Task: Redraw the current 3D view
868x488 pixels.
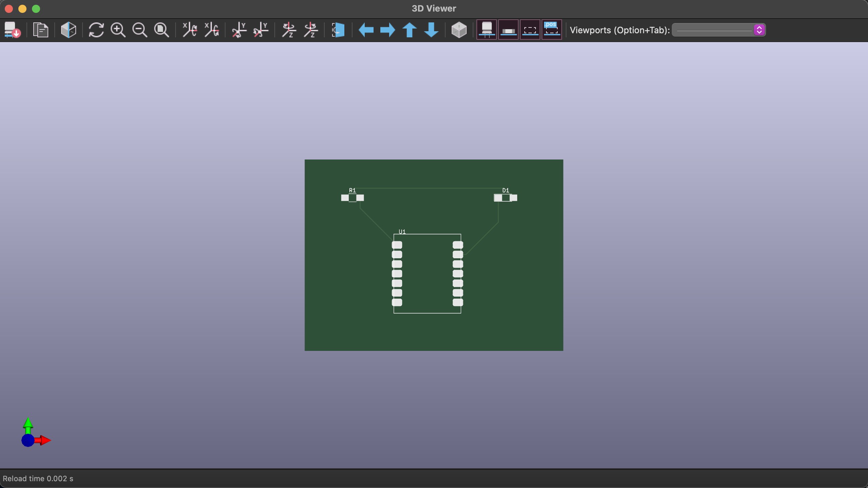Action: pyautogui.click(x=96, y=30)
